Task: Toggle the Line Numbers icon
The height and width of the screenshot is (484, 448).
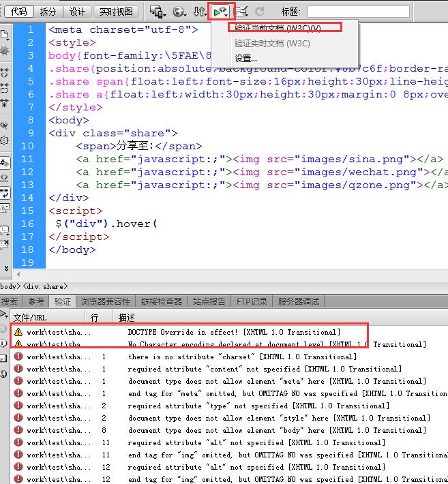Action: (x=5, y=163)
